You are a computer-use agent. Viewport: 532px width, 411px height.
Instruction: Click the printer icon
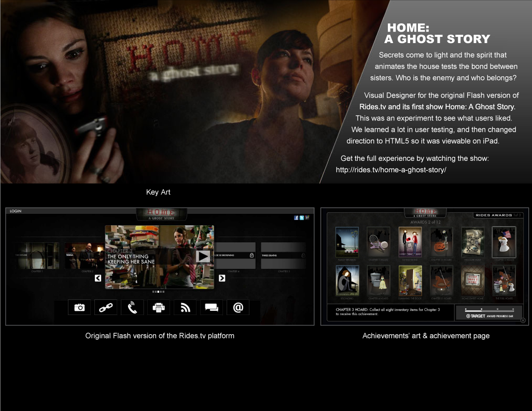coord(159,307)
